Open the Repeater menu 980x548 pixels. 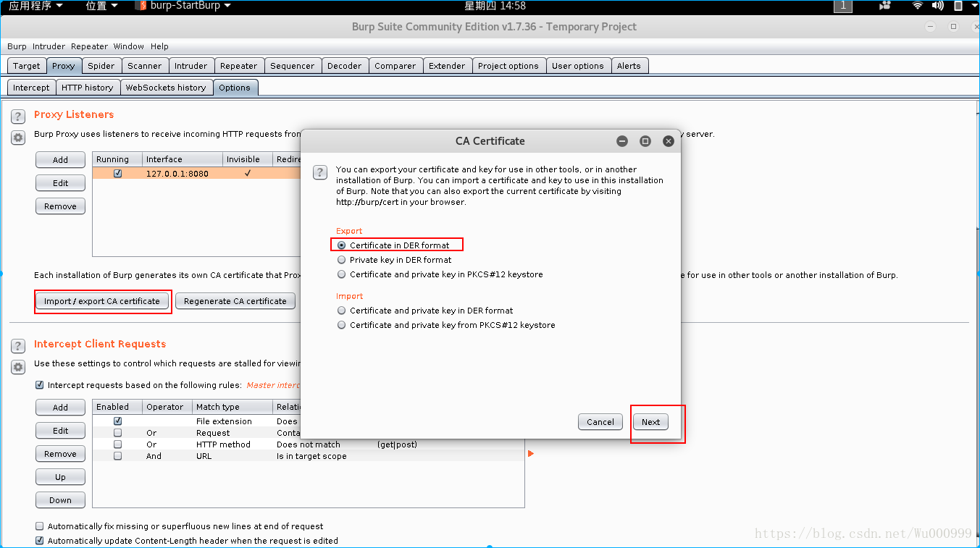click(89, 46)
